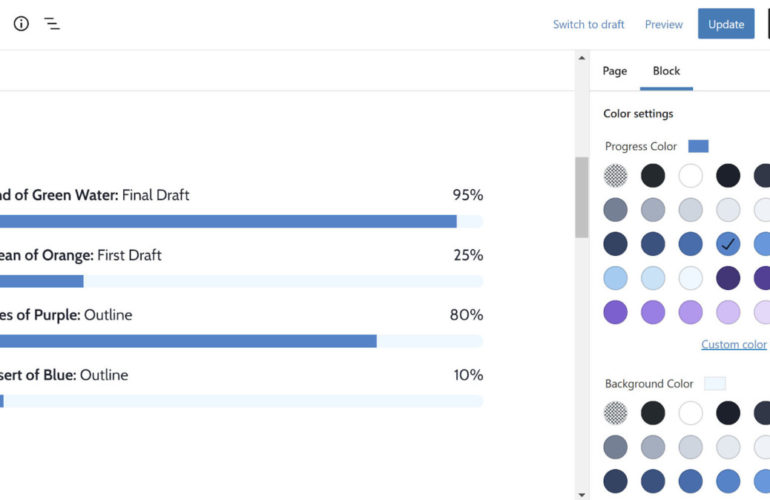Select transparent swatch under Progress Color
This screenshot has width=770, height=500.
pyautogui.click(x=616, y=176)
